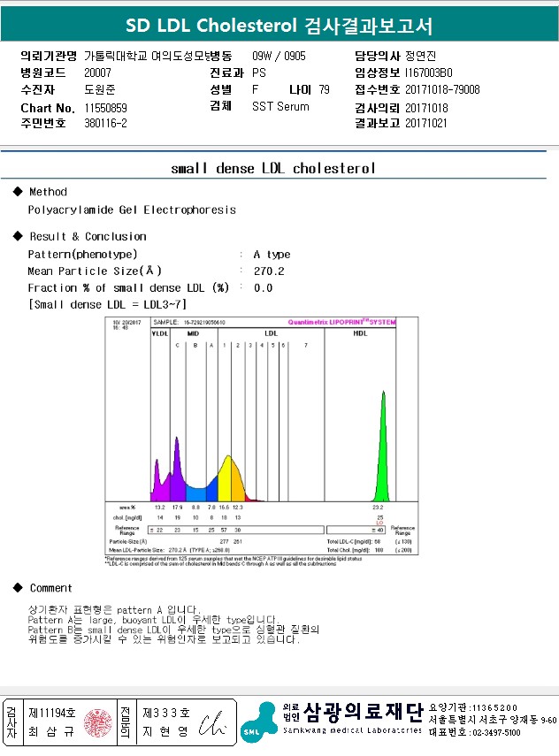Select the comment line starting Pattern A는 large
This screenshot has width=559, height=756.
pos(154,620)
